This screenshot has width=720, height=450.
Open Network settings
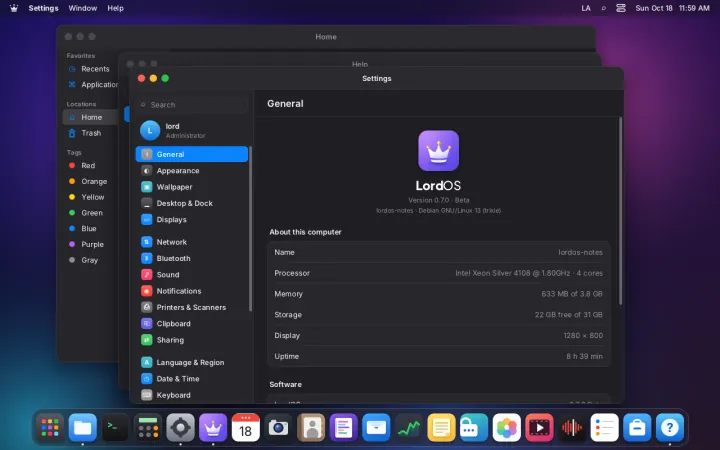coord(192,242)
